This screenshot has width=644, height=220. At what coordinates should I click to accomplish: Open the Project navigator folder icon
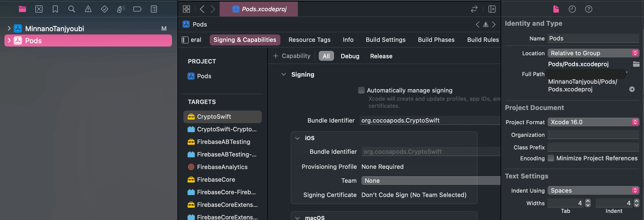click(x=22, y=9)
